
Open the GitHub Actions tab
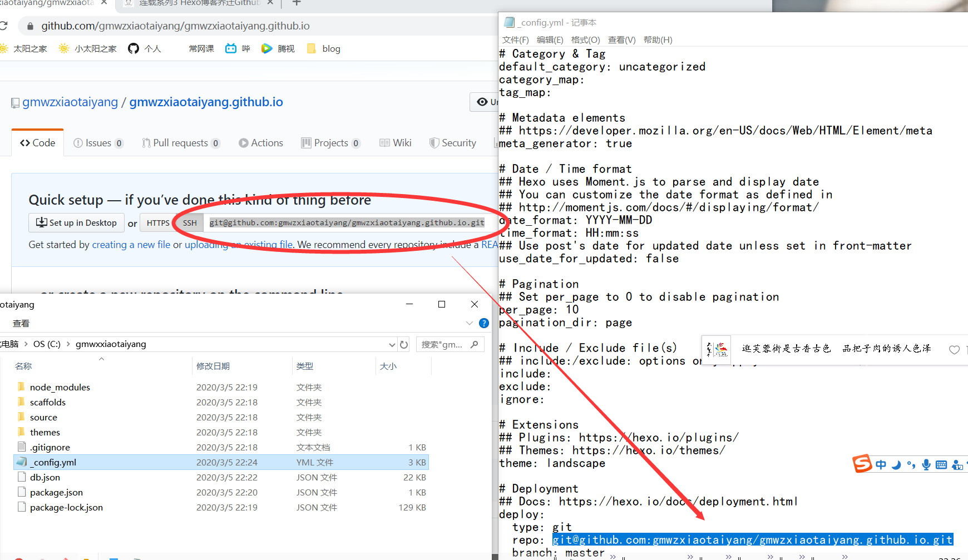pyautogui.click(x=261, y=143)
